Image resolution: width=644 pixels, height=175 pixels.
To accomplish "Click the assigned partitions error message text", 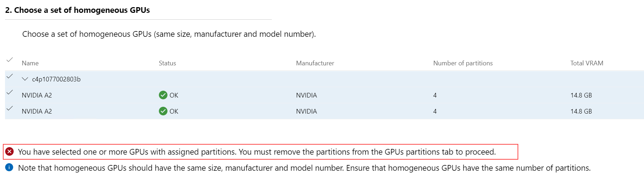I will click(257, 152).
